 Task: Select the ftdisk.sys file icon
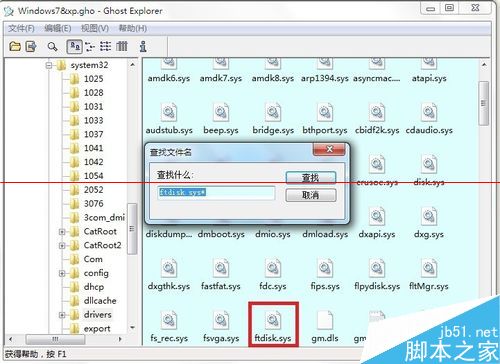pyautogui.click(x=273, y=320)
